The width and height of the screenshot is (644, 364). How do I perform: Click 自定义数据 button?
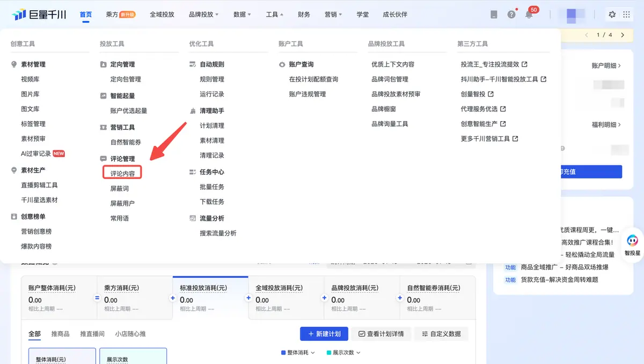pos(442,333)
